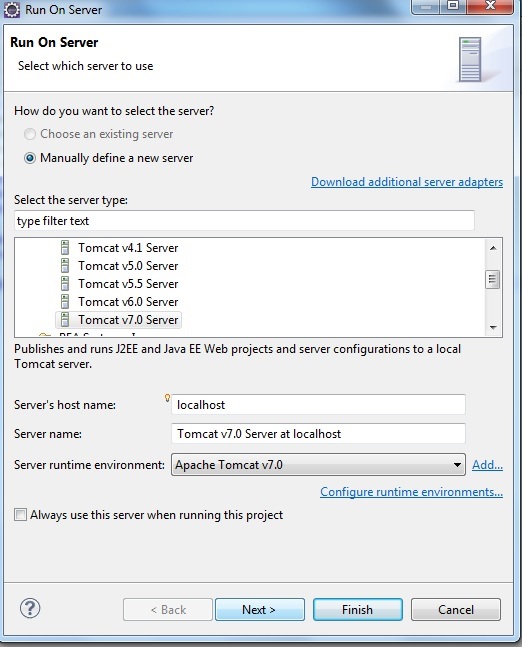Click the Finish button

click(357, 609)
